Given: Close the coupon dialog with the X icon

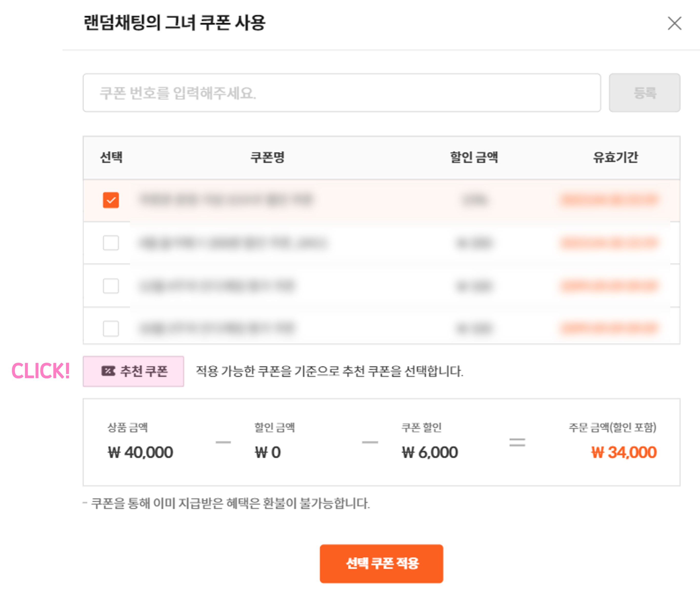Looking at the screenshot, I should (674, 24).
